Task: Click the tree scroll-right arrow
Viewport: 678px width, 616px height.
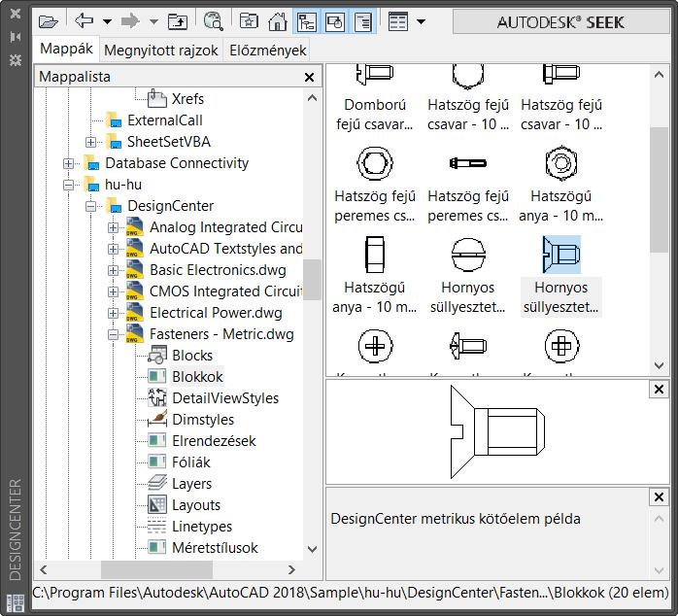Action: pos(291,569)
